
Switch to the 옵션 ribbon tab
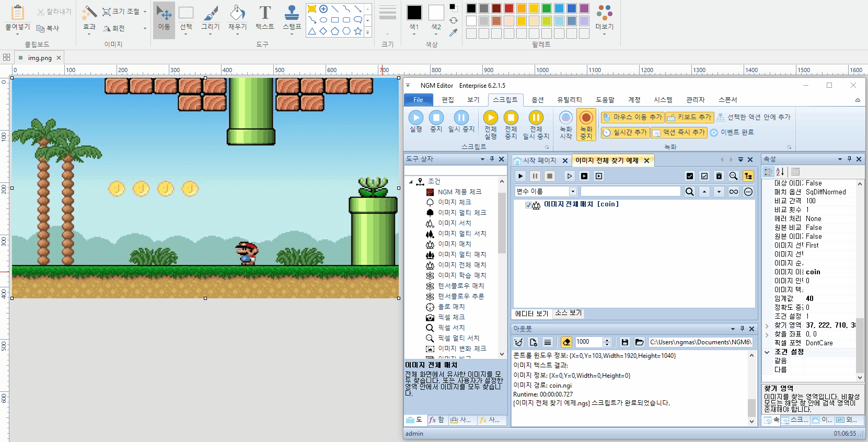(538, 100)
